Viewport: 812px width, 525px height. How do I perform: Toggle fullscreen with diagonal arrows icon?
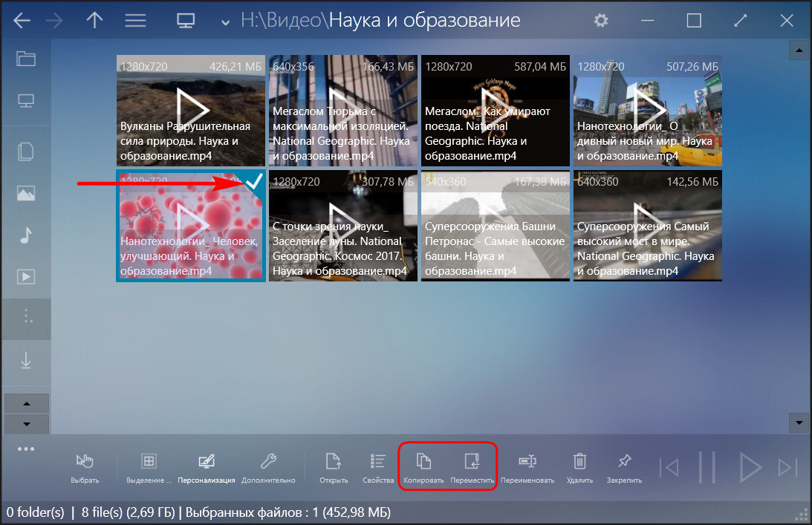tap(741, 21)
